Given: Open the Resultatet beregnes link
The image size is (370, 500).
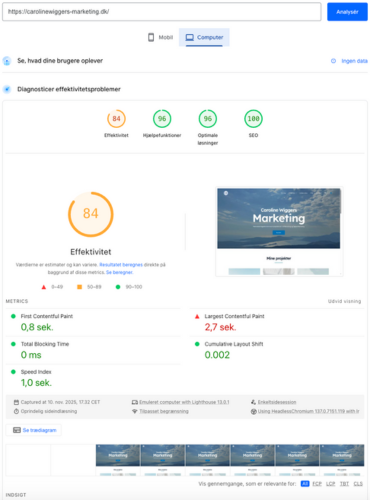Looking at the screenshot, I should click(121, 265).
